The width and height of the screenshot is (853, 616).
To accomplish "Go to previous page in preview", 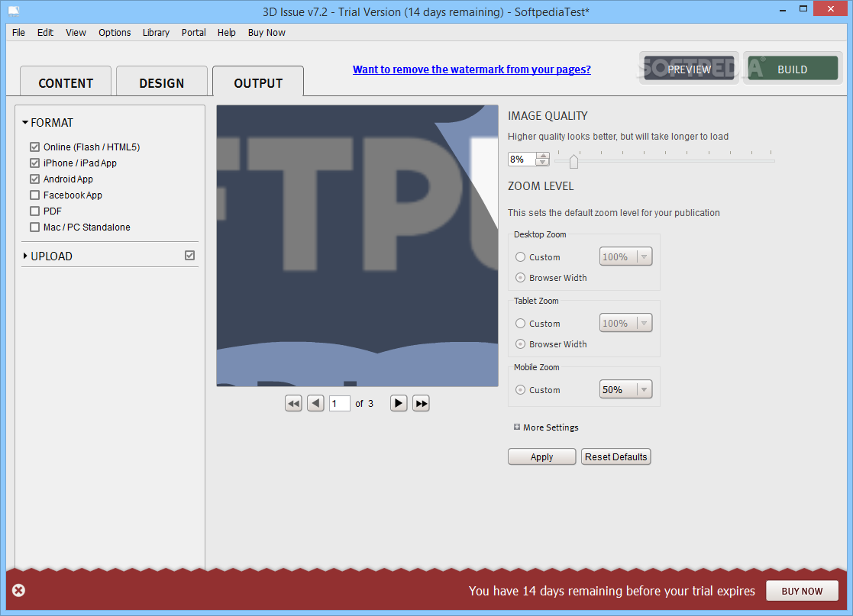I will 315,404.
